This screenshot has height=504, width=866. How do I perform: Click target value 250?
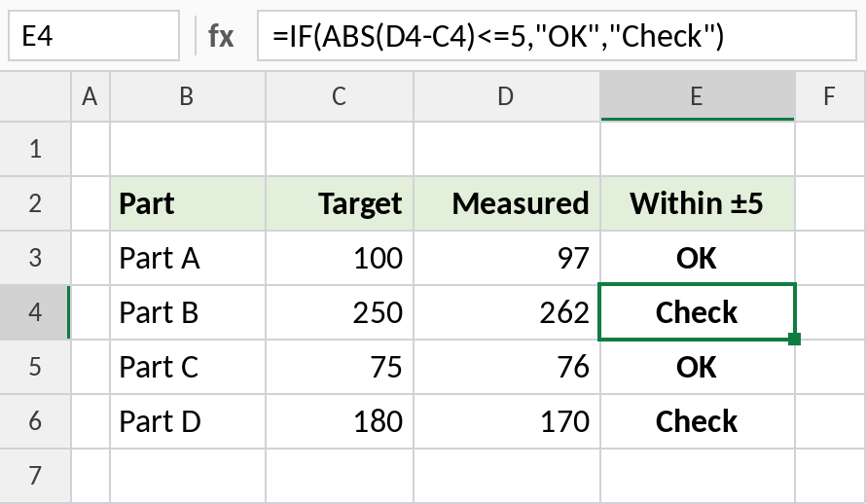click(340, 312)
